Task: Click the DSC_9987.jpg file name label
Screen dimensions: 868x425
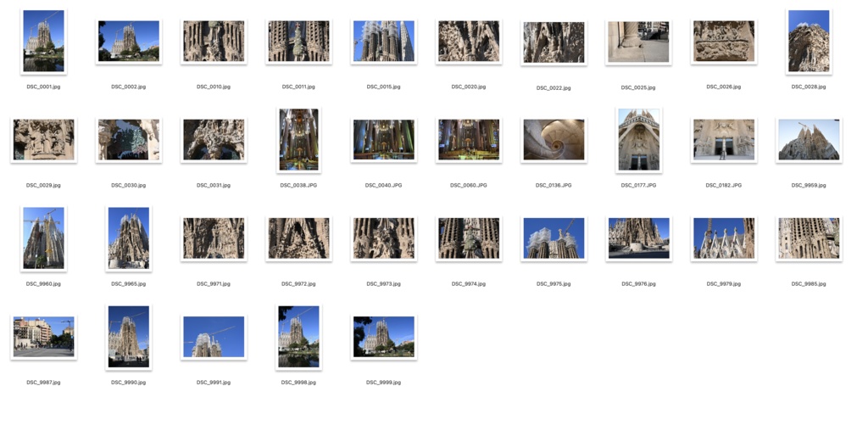Action: coord(44,383)
